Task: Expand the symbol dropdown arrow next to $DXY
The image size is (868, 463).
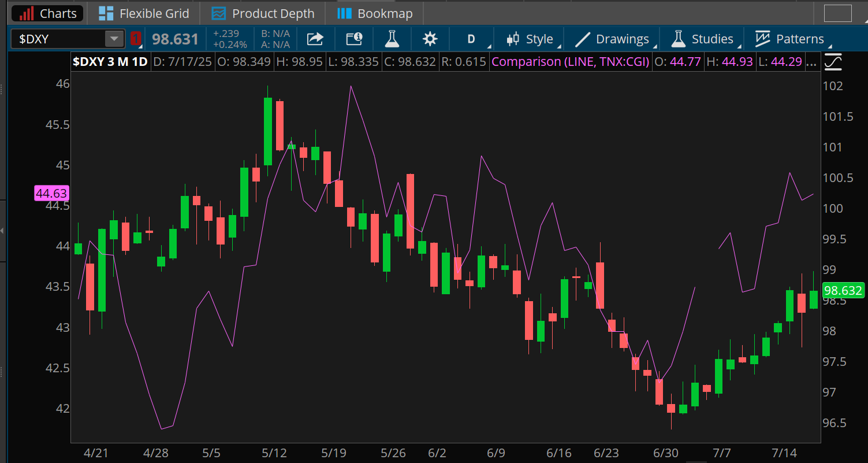Action: 114,39
